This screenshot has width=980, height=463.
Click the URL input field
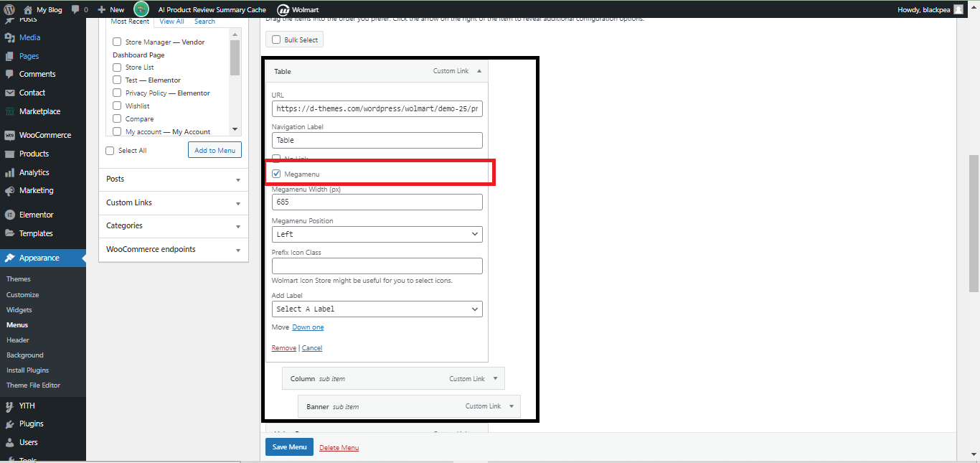[x=377, y=109]
